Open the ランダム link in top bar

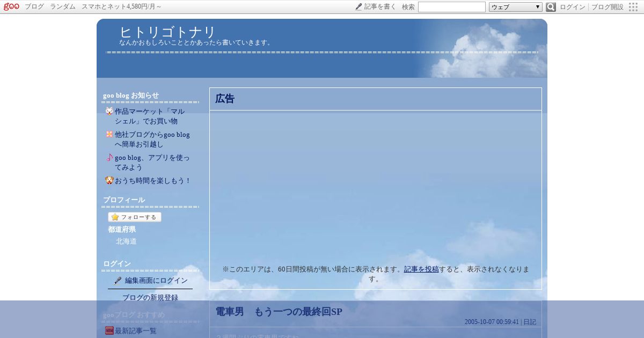coord(63,7)
